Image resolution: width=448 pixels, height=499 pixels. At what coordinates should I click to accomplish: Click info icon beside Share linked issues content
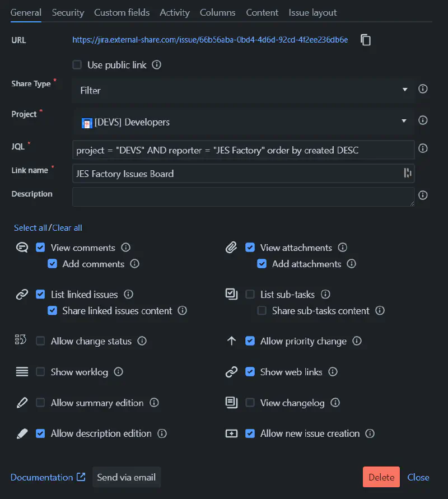(x=183, y=310)
